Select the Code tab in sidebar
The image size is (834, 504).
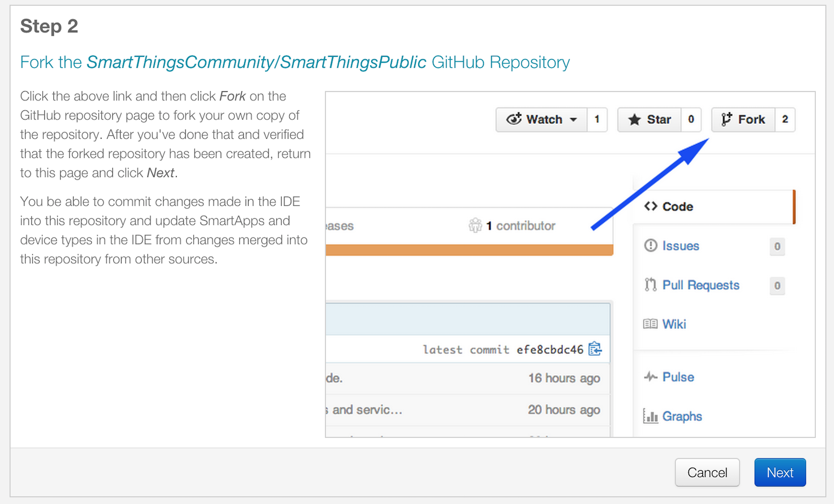click(714, 207)
